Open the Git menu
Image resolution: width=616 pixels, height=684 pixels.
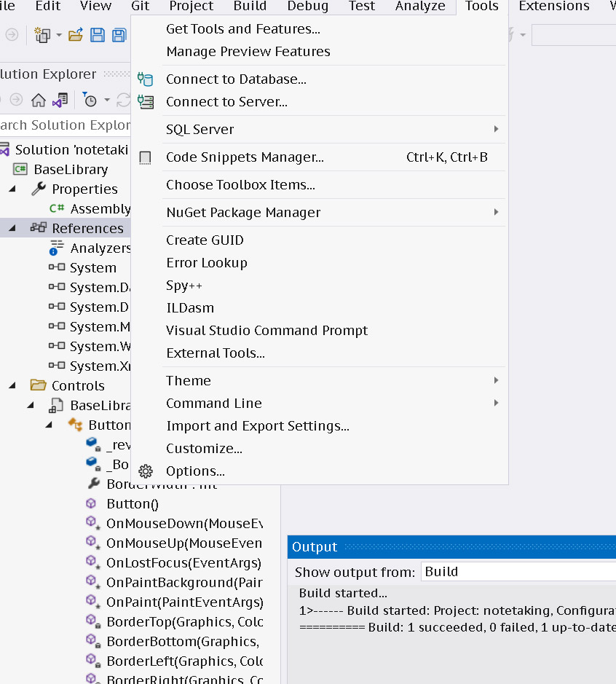click(x=140, y=6)
